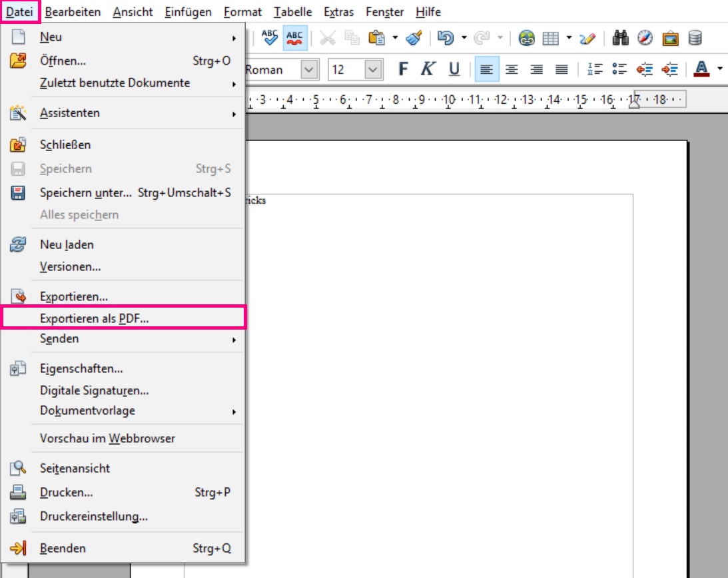This screenshot has width=728, height=578.
Task: Click the Data Sources database icon
Action: pos(695,37)
